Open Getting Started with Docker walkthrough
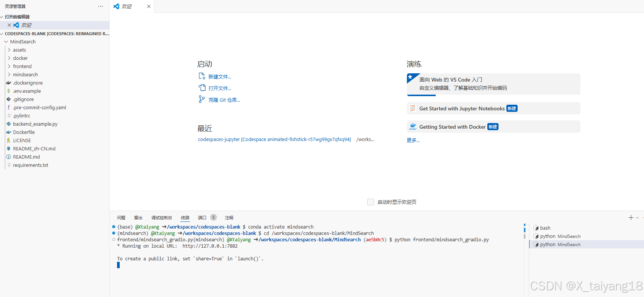The height and width of the screenshot is (297, 644). point(494,127)
